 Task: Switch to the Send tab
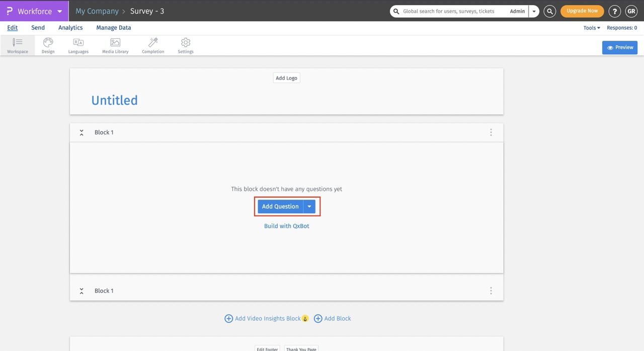click(37, 28)
